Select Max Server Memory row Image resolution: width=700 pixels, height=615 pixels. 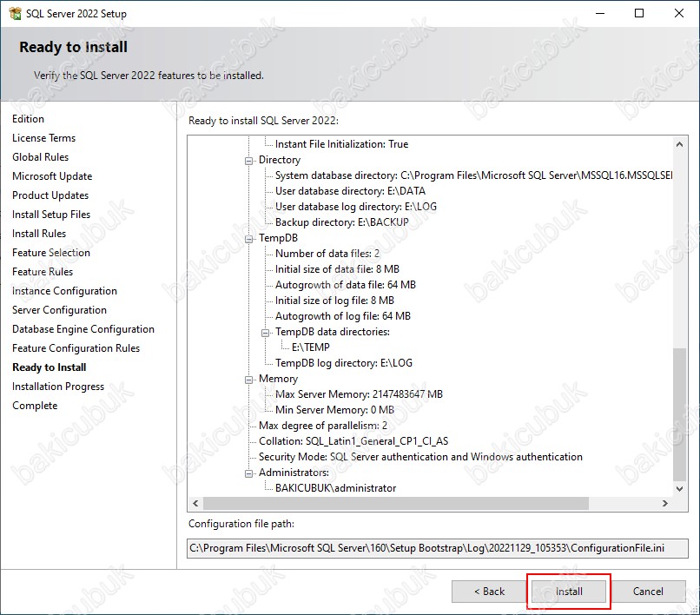(359, 394)
